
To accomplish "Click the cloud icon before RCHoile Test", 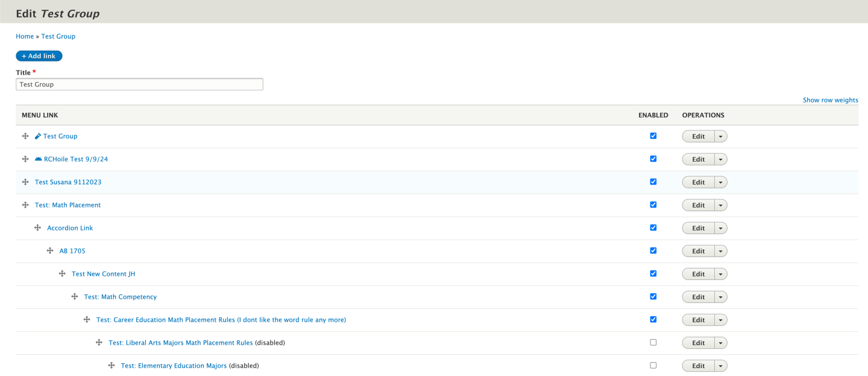I will [39, 159].
